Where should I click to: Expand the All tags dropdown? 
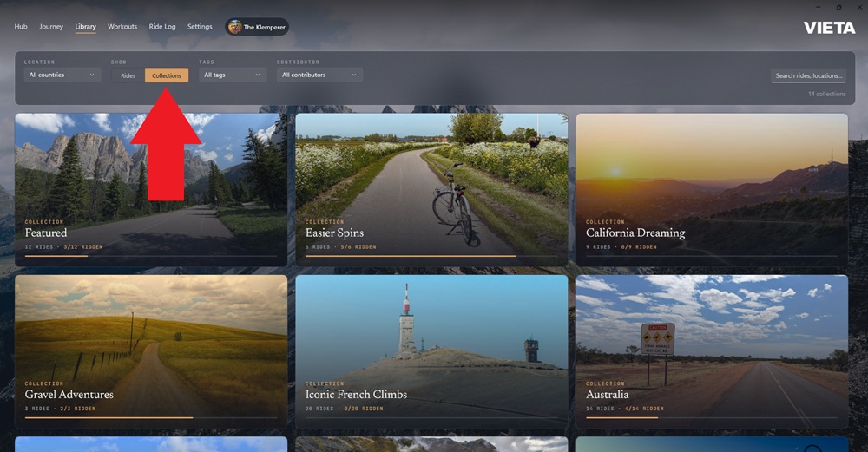coord(233,75)
